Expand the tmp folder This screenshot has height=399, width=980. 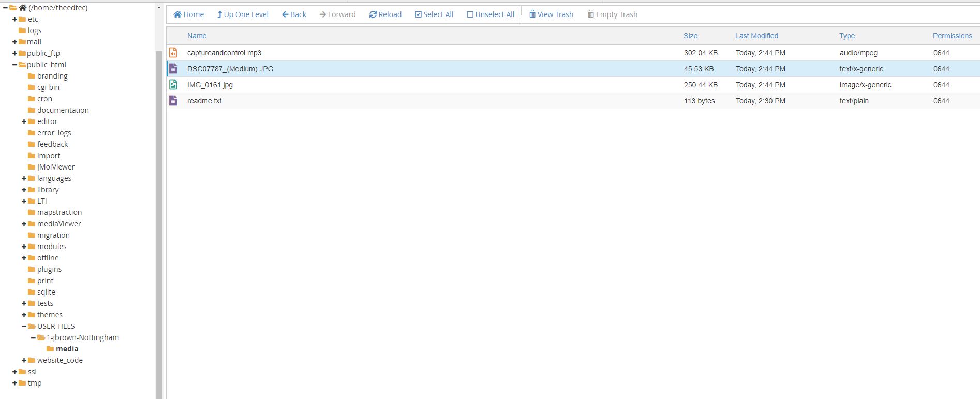[x=14, y=383]
